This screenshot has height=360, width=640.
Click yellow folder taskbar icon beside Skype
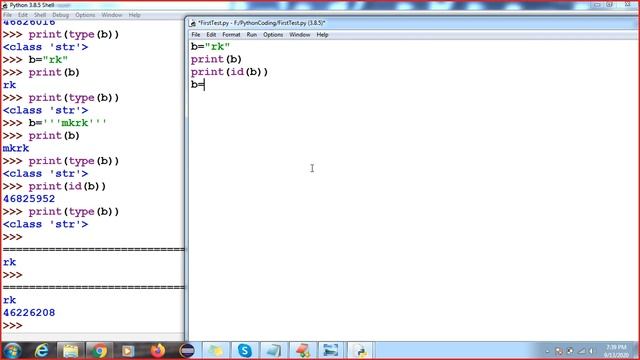pyautogui.click(x=216, y=351)
